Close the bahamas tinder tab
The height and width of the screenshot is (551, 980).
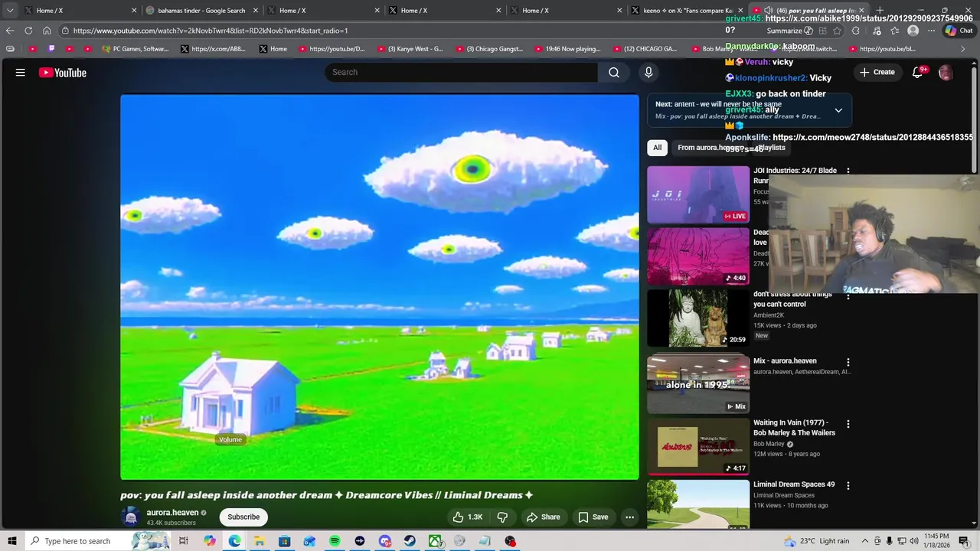pos(256,11)
